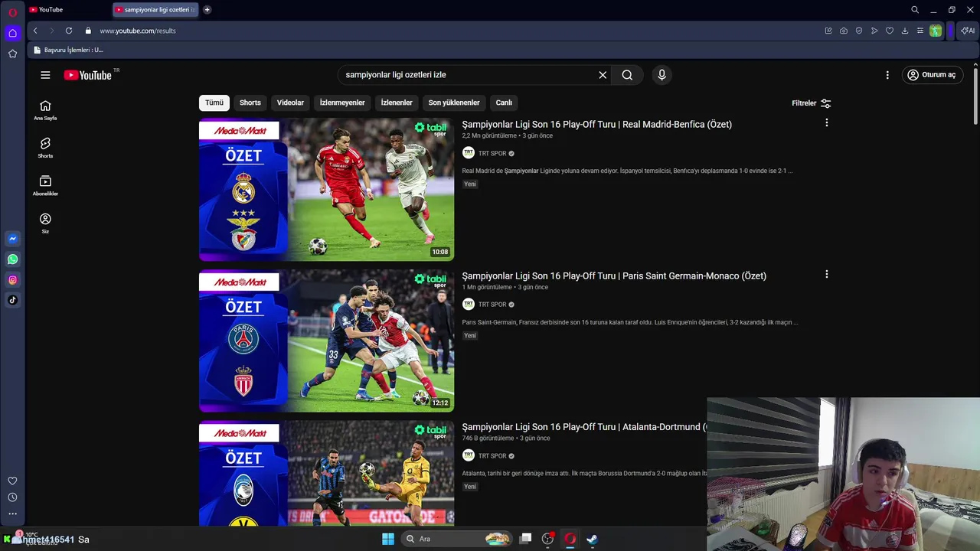This screenshot has width=980, height=551.
Task: Clear the search box with the X
Action: point(603,75)
